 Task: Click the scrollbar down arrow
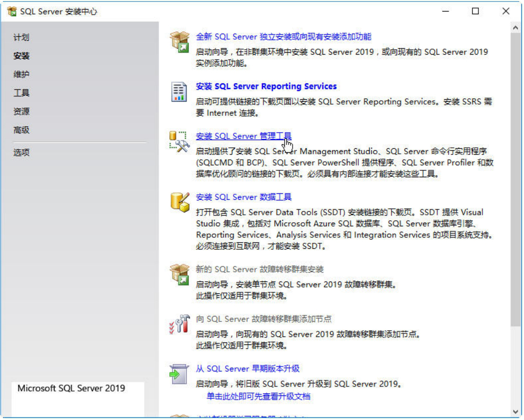(515, 412)
